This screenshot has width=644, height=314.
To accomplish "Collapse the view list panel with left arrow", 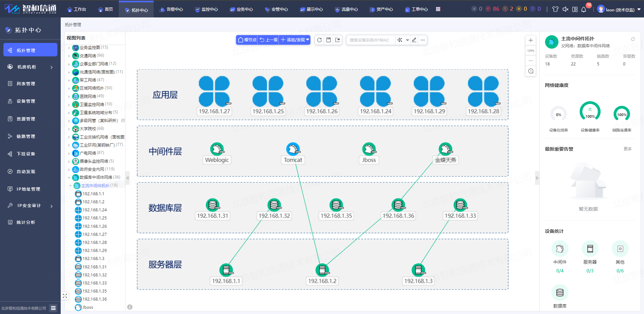I will 127,178.
